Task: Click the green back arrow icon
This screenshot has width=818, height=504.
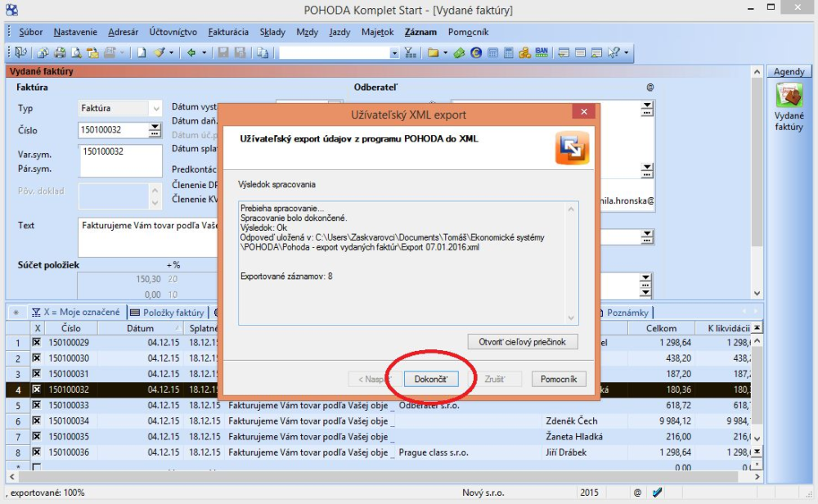Action: pos(191,52)
